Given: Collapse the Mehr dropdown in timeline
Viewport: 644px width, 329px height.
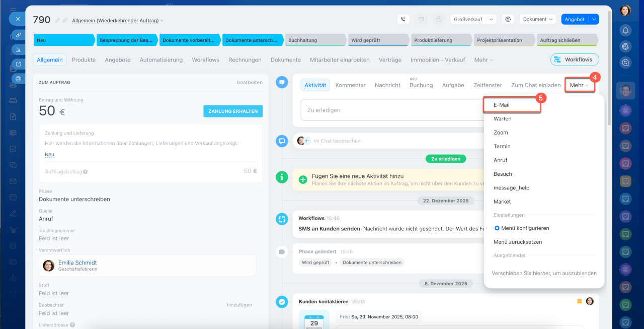Looking at the screenshot, I should 579,86.
